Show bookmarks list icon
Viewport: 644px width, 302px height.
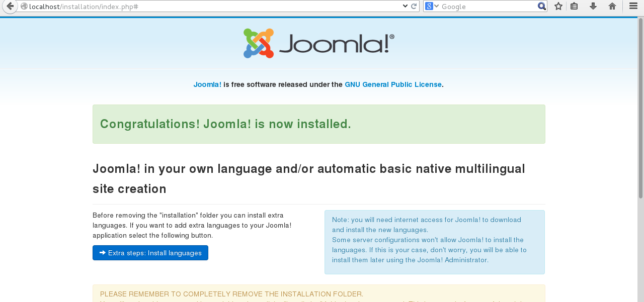574,6
